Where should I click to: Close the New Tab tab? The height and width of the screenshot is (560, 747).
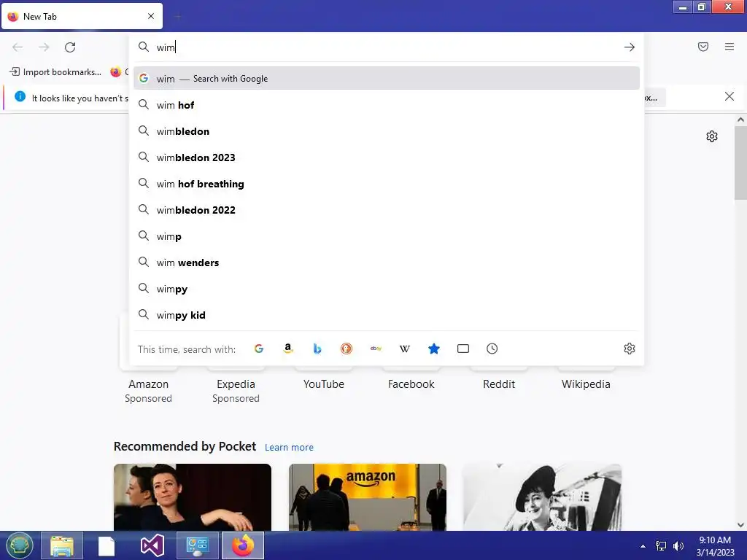tap(151, 16)
